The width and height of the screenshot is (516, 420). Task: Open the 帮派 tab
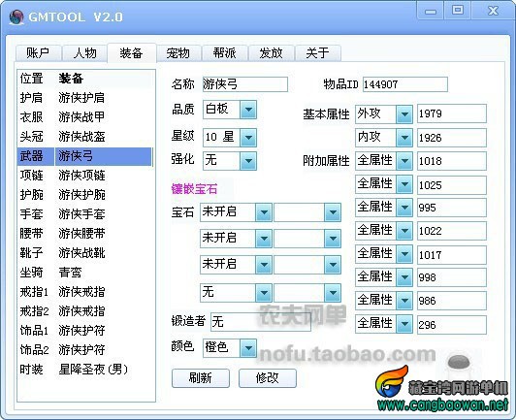click(225, 52)
